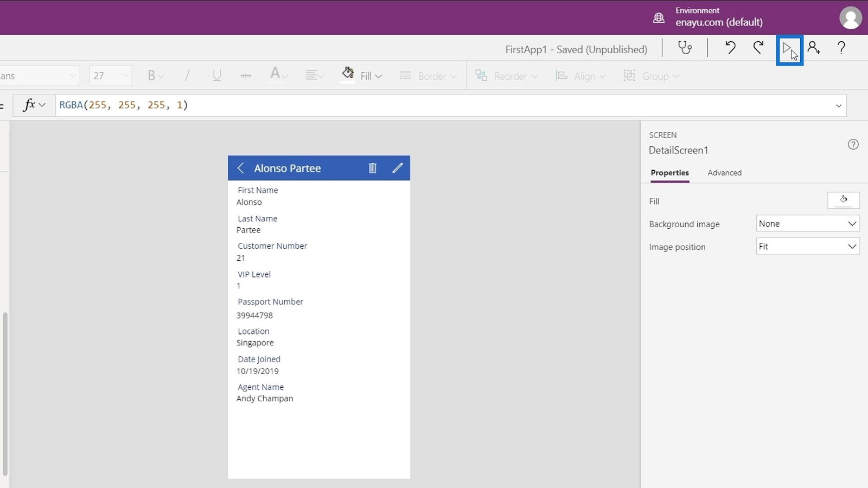Image resolution: width=868 pixels, height=488 pixels.
Task: Select the Alonso value
Action: click(249, 202)
